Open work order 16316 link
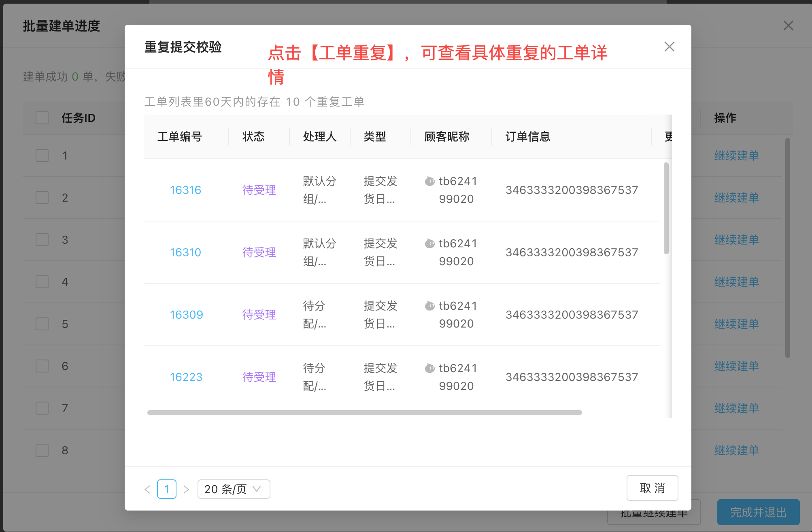 (x=185, y=190)
